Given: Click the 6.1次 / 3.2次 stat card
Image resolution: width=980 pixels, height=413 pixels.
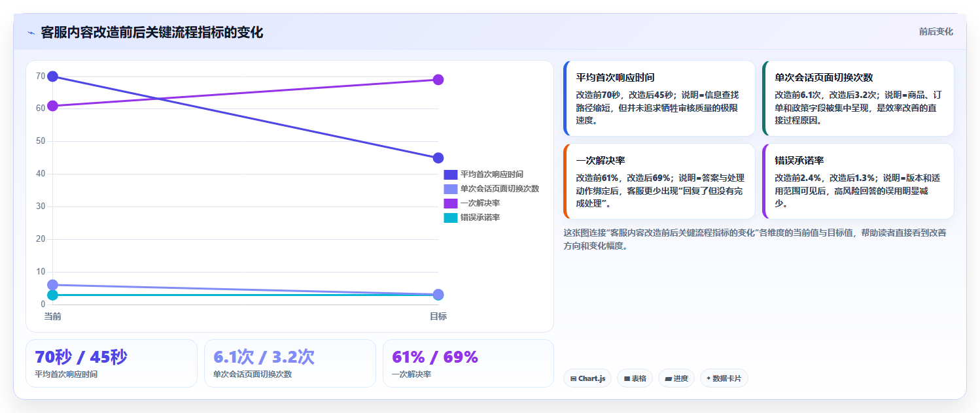Looking at the screenshot, I should [x=290, y=363].
